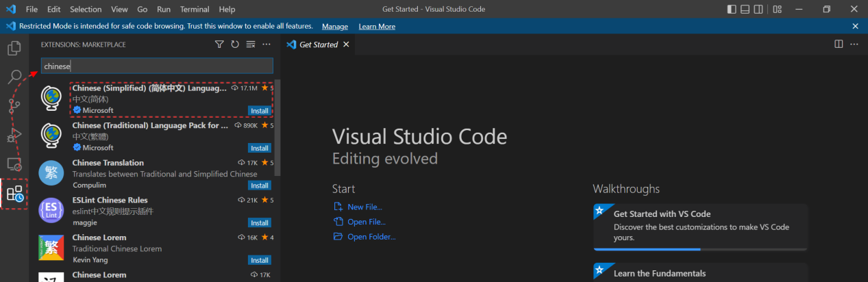
Task: Install Chinese (Traditional) Language Pack
Action: pos(260,148)
